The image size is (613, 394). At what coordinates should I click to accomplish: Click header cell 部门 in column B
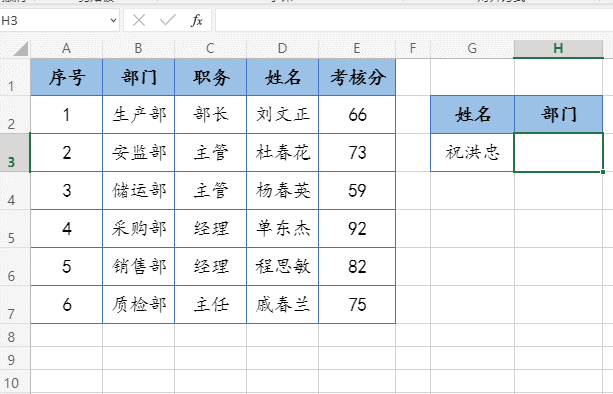click(x=138, y=77)
